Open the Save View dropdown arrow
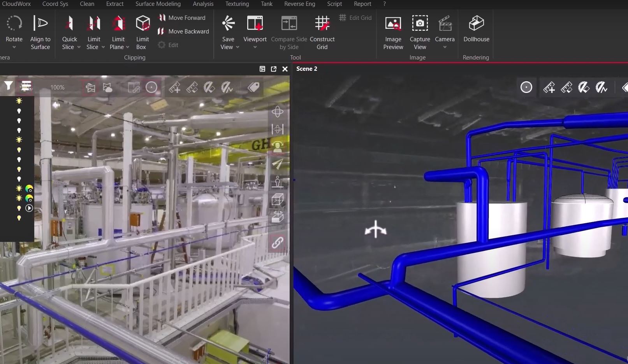Viewport: 628px width, 364px height. pos(237,47)
